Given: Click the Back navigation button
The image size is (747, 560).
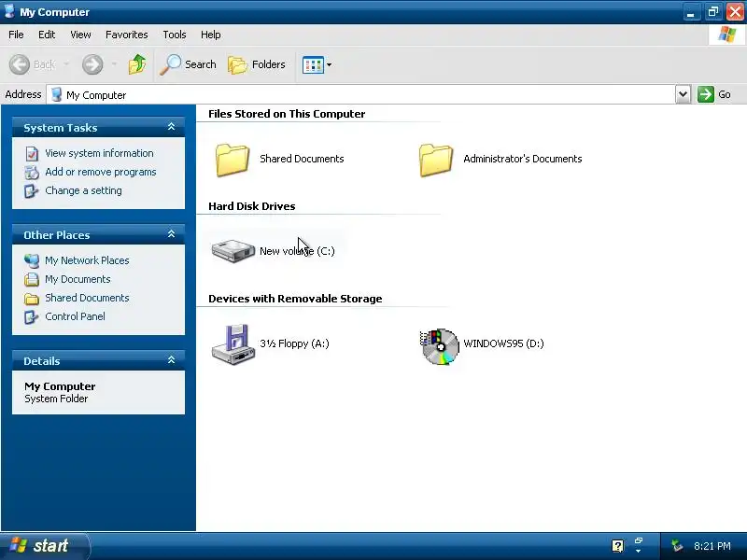Looking at the screenshot, I should (x=33, y=64).
